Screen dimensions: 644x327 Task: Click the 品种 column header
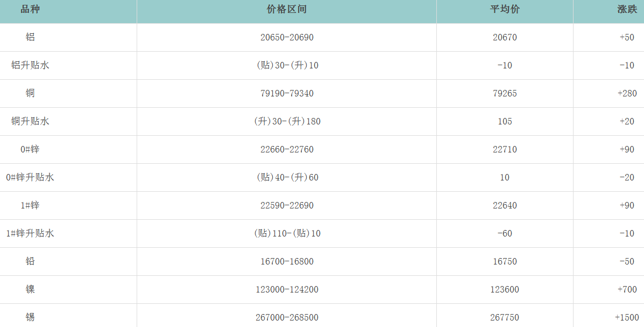30,10
